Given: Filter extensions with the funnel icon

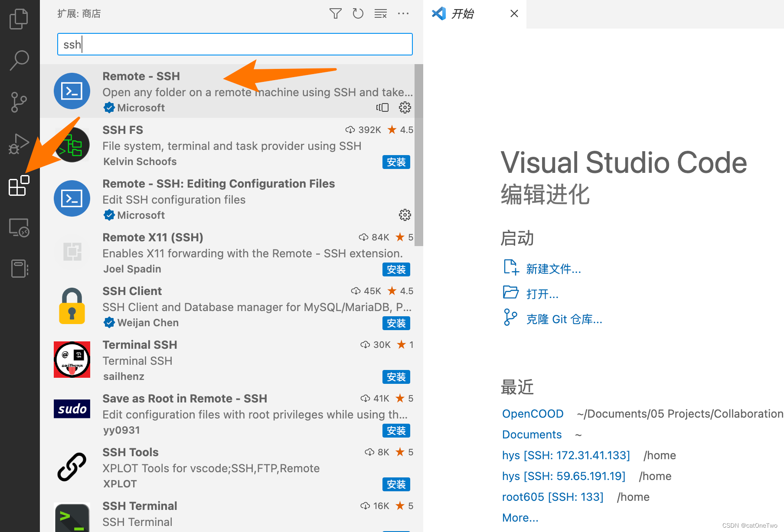Looking at the screenshot, I should pyautogui.click(x=335, y=13).
